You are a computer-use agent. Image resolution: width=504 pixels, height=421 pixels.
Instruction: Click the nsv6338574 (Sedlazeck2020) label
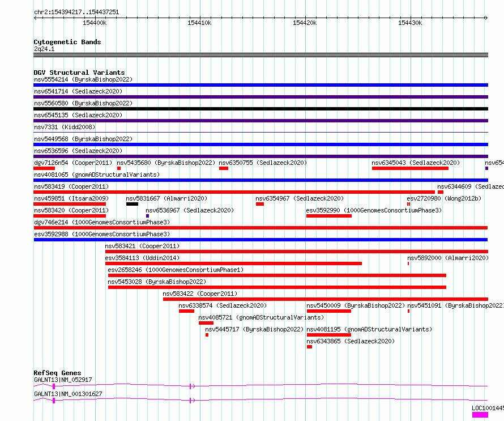coord(223,305)
